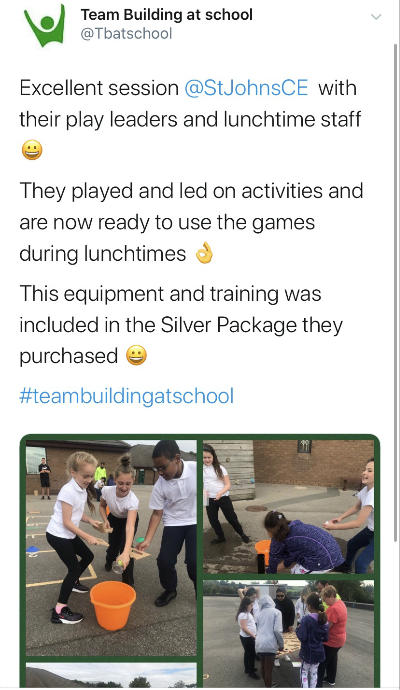
Task: Click the scrollbar on the right edge
Action: coord(397,345)
